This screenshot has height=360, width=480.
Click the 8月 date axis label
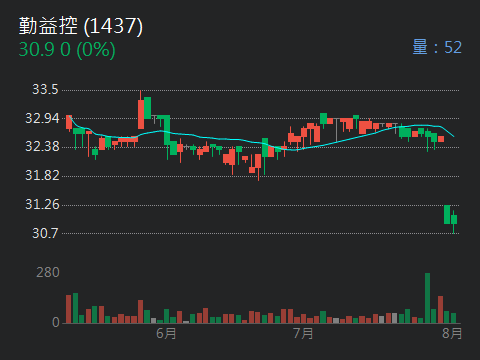pyautogui.click(x=452, y=333)
